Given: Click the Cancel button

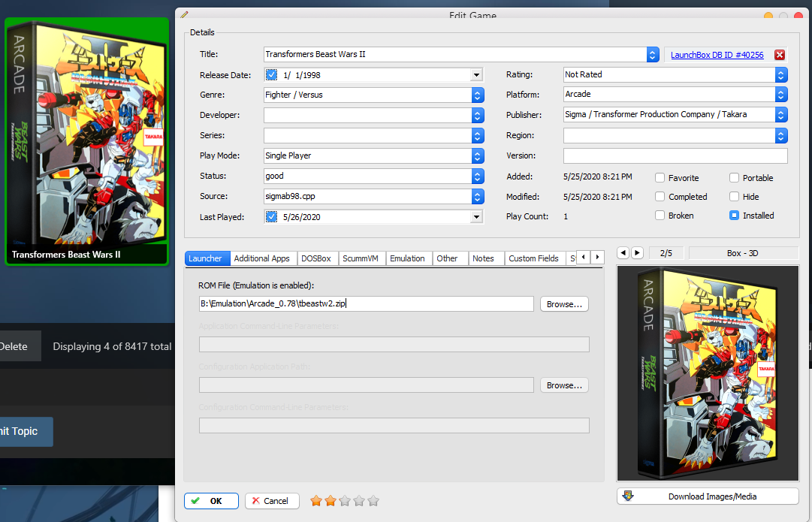Looking at the screenshot, I should pyautogui.click(x=272, y=501).
